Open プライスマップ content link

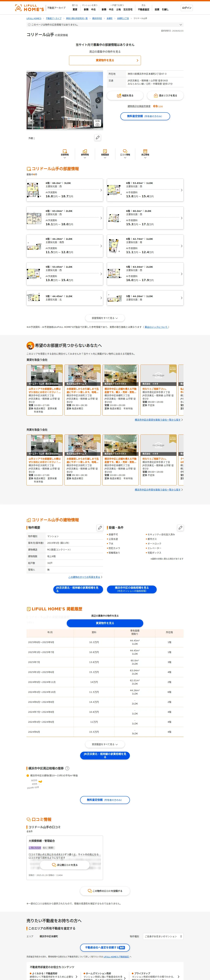tap(156, 976)
